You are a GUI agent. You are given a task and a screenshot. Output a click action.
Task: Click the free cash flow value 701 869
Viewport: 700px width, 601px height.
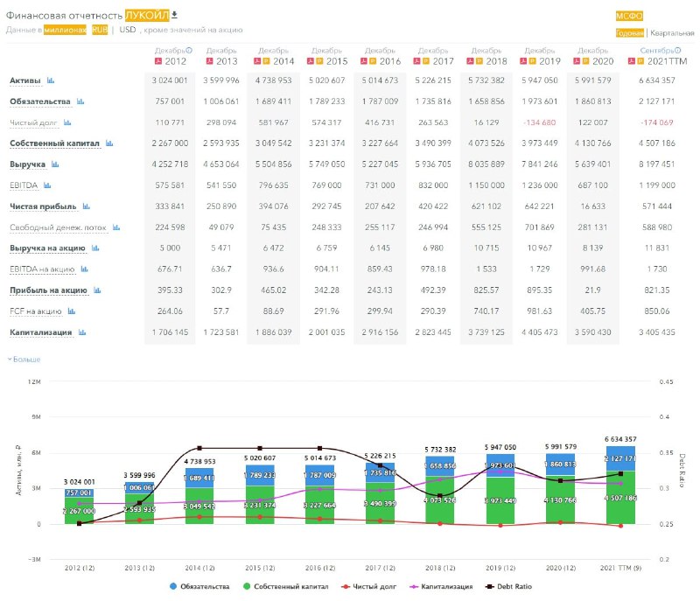coord(540,227)
